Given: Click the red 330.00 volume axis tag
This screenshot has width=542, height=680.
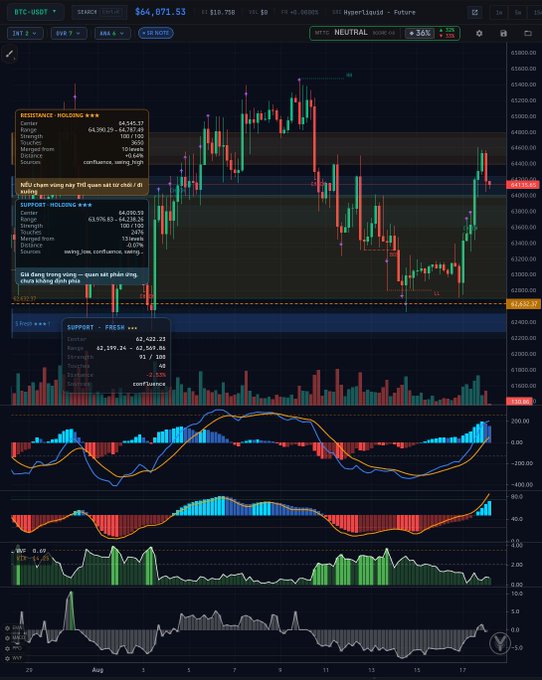Looking at the screenshot, I should (x=519, y=402).
